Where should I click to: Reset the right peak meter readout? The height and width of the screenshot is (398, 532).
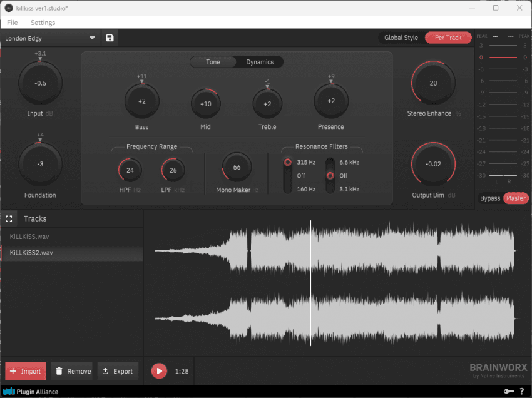(x=511, y=36)
